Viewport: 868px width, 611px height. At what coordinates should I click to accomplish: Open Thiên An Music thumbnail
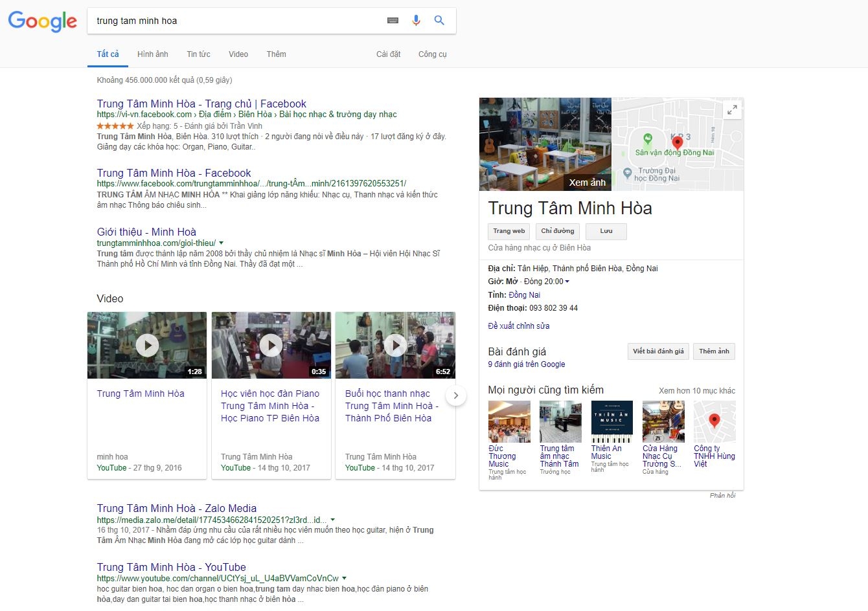tap(611, 421)
